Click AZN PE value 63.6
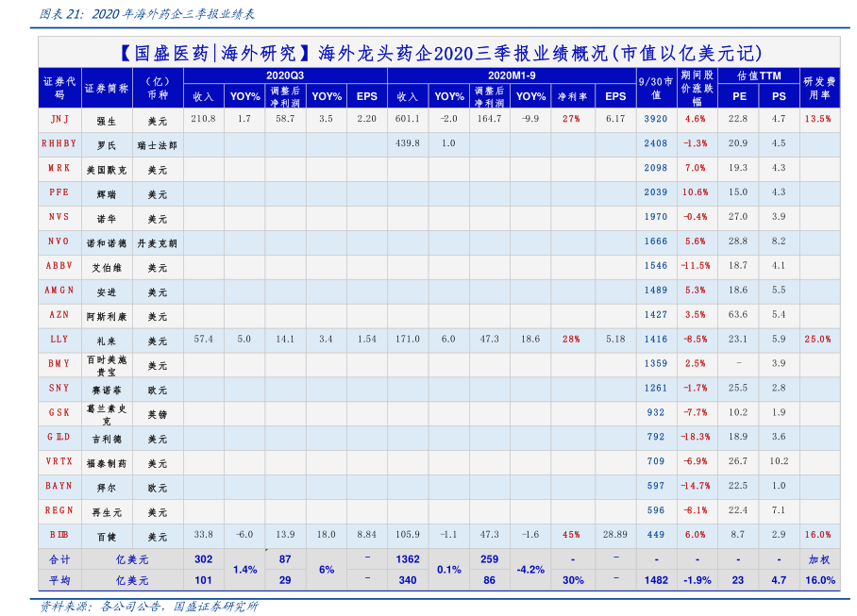Viewport: 857px width, 616px height. pos(738,314)
